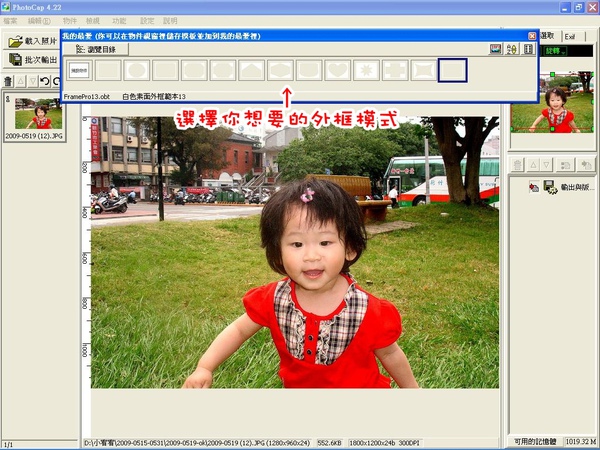The height and width of the screenshot is (450, 600).
Task: Click the move-down triangle in the photo list toolbar
Action: pyautogui.click(x=33, y=81)
